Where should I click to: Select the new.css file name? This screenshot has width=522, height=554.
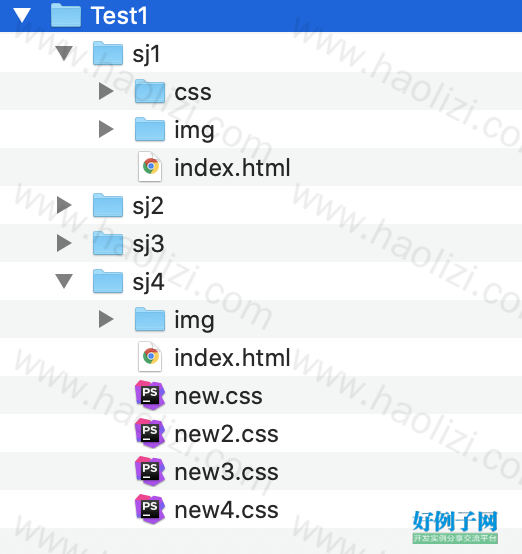click(218, 396)
